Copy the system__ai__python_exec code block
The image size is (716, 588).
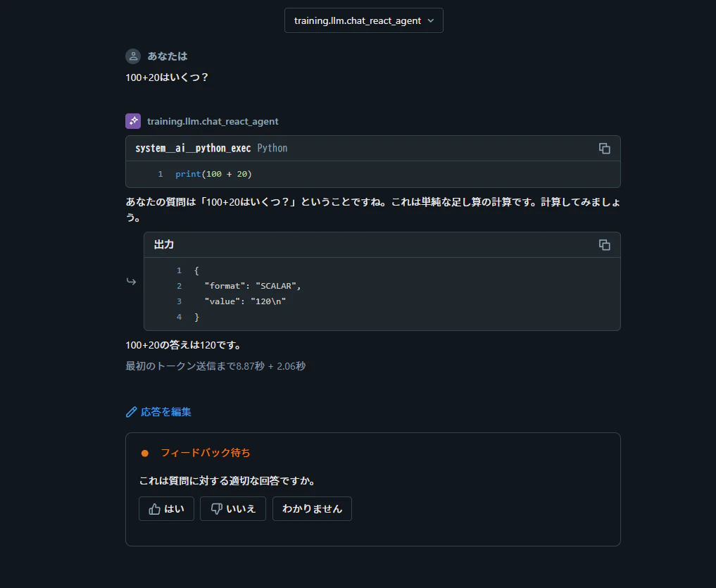coord(604,149)
